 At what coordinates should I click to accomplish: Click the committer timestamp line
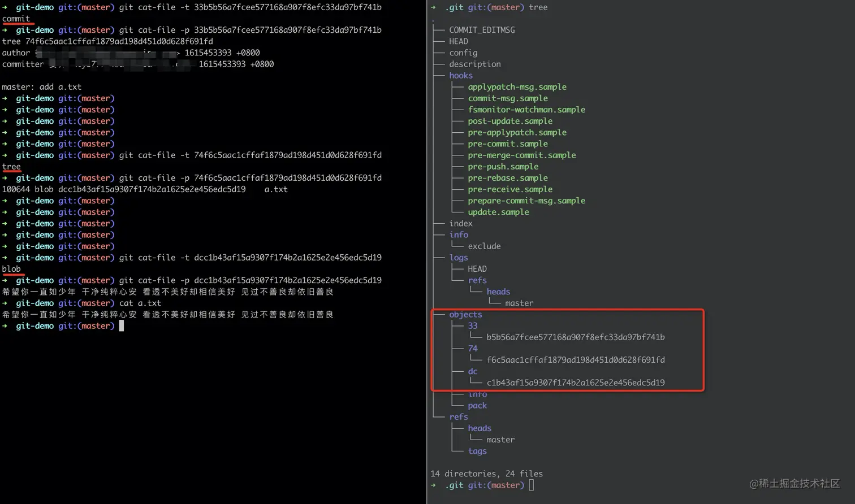click(x=138, y=64)
